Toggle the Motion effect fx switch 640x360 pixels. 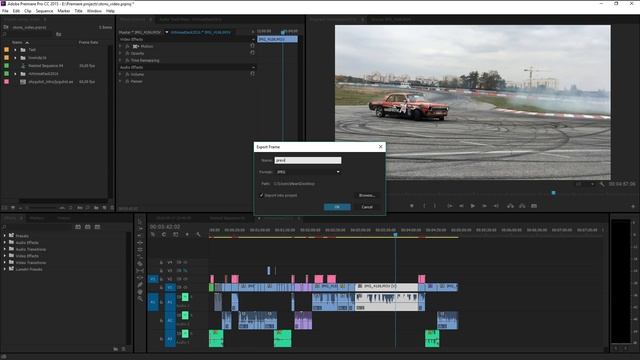point(127,47)
